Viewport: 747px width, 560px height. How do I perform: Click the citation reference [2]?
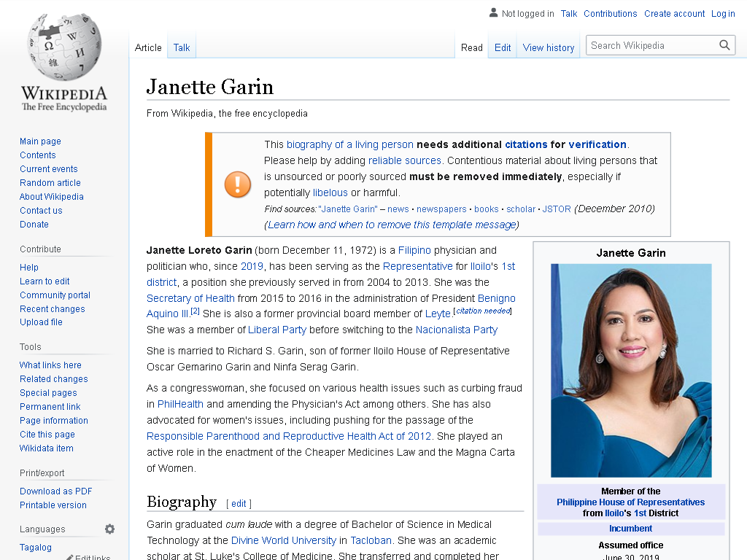pos(196,311)
